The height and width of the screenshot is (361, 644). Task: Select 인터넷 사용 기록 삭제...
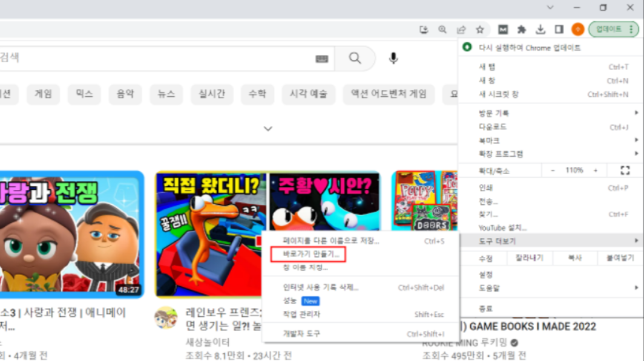point(360,288)
